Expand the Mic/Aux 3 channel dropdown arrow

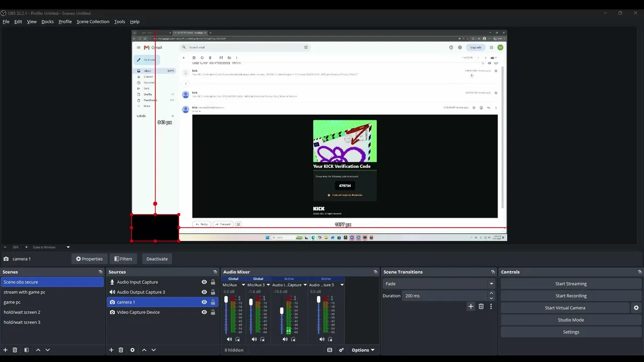click(268, 285)
